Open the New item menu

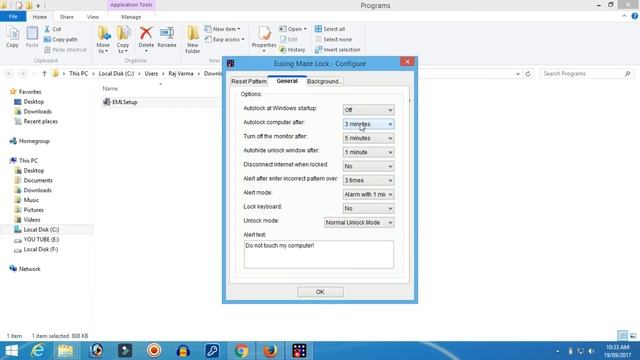point(222,29)
